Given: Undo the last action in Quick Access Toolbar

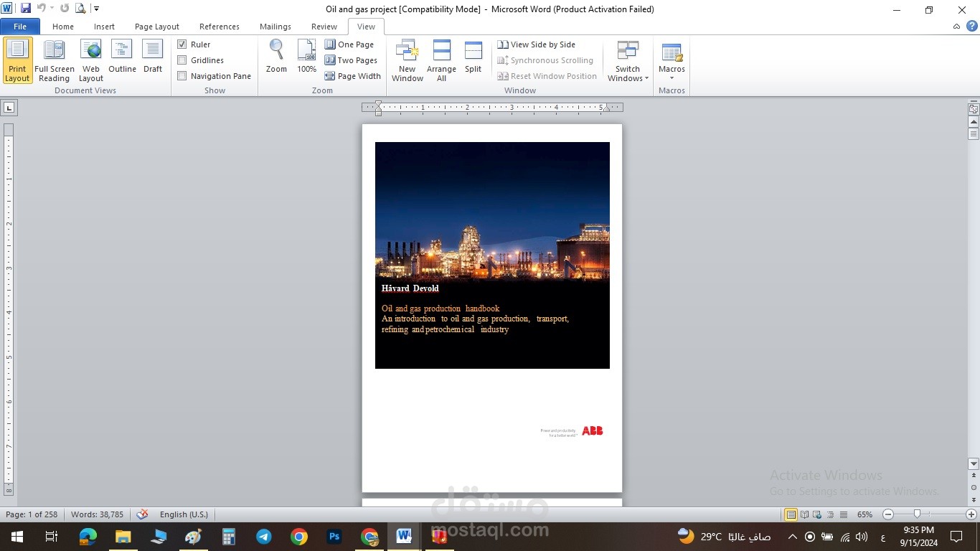Looking at the screenshot, I should coord(42,9).
